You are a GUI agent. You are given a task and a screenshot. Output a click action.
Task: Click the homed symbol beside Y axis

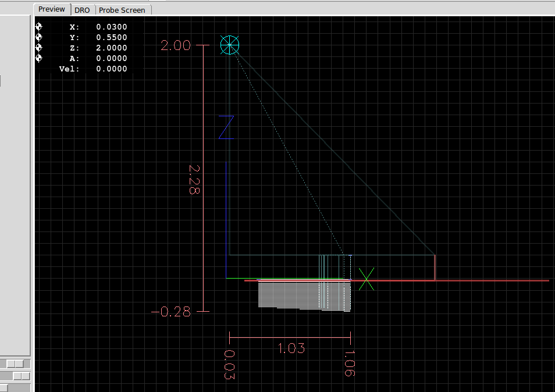pyautogui.click(x=39, y=37)
